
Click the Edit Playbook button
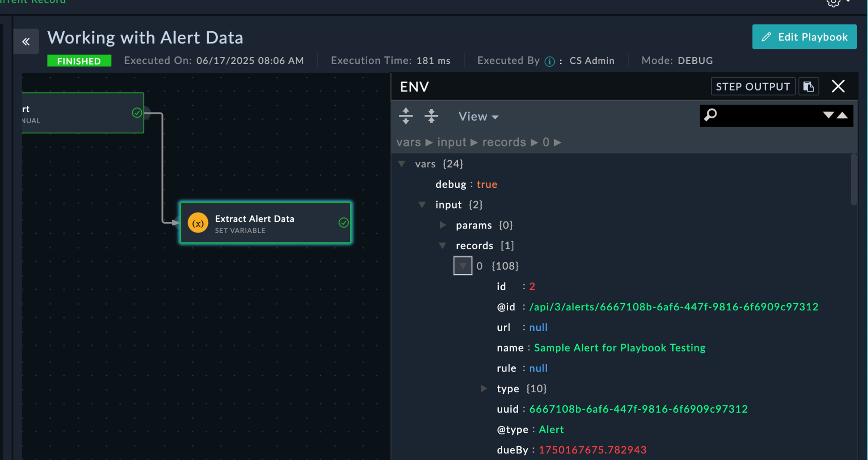point(804,37)
